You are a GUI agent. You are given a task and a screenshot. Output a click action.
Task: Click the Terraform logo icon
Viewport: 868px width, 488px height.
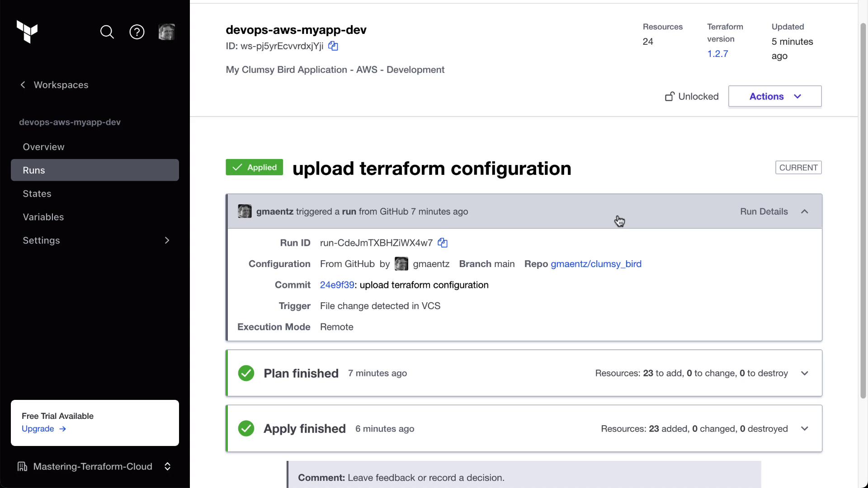27,32
